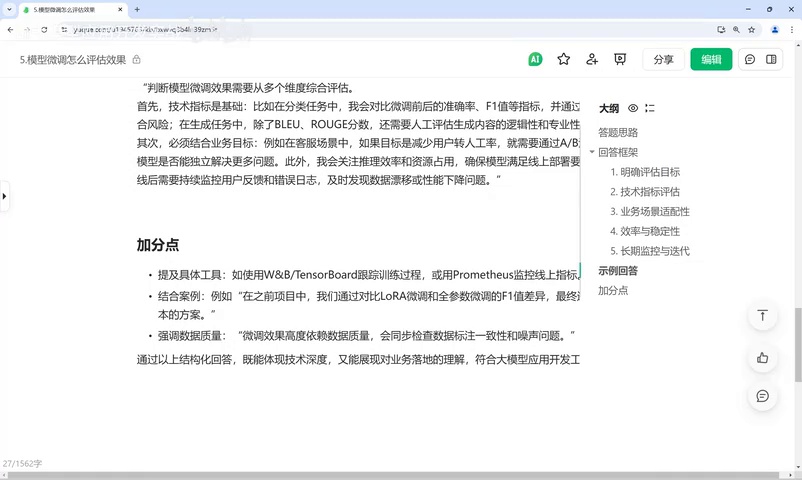Open browser three-dot menu

tap(792, 30)
